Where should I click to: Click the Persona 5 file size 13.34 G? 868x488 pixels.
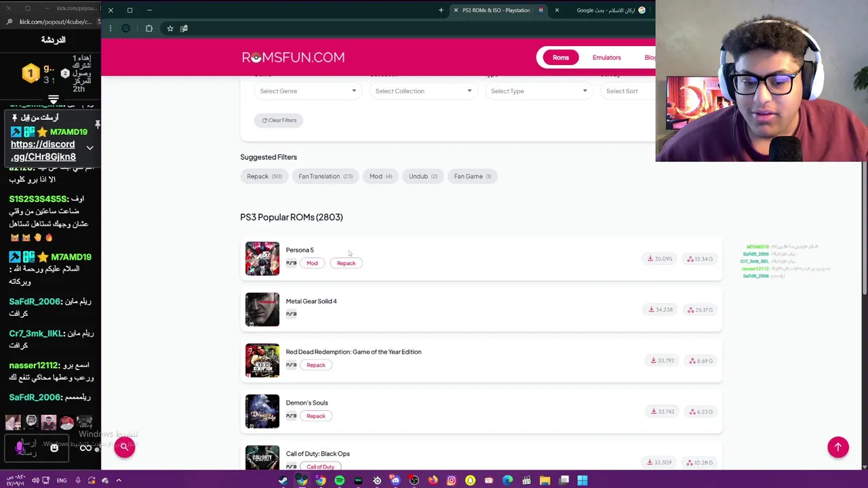[x=700, y=259]
